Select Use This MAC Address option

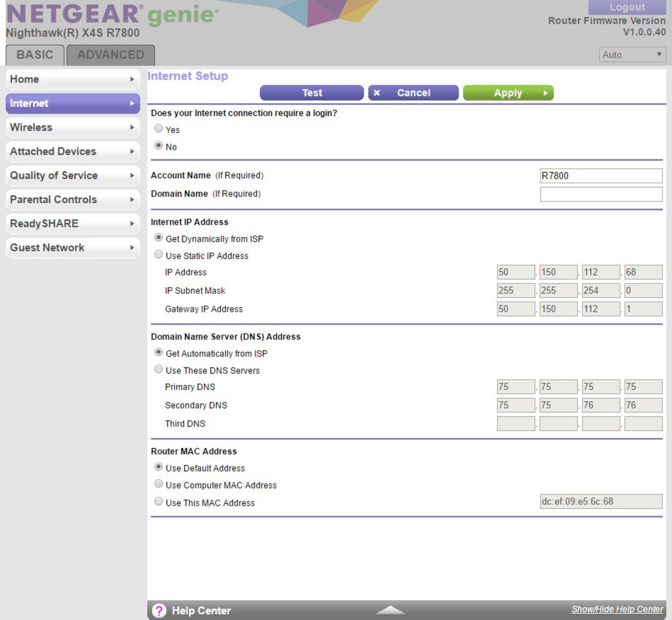tap(159, 501)
